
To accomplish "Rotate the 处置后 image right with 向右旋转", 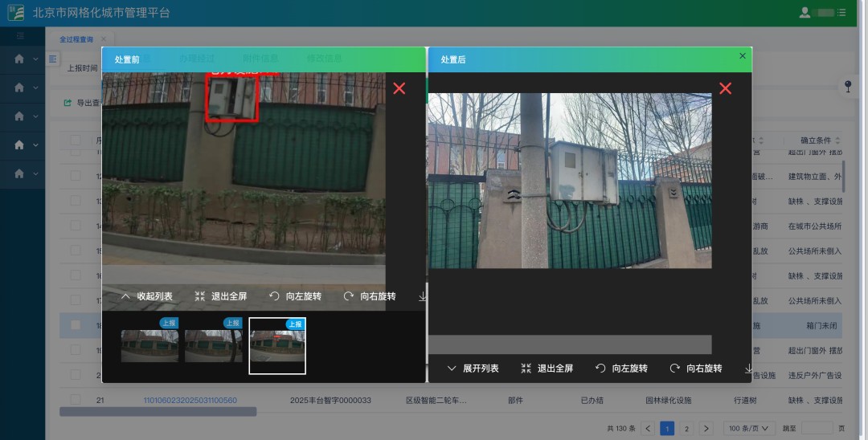I will point(696,369).
